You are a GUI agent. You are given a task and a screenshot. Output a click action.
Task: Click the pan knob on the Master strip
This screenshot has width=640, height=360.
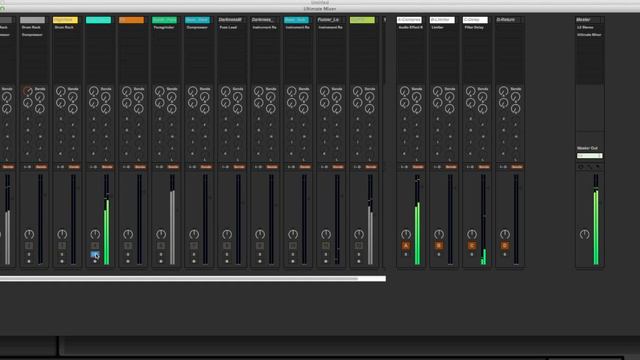pos(584,234)
